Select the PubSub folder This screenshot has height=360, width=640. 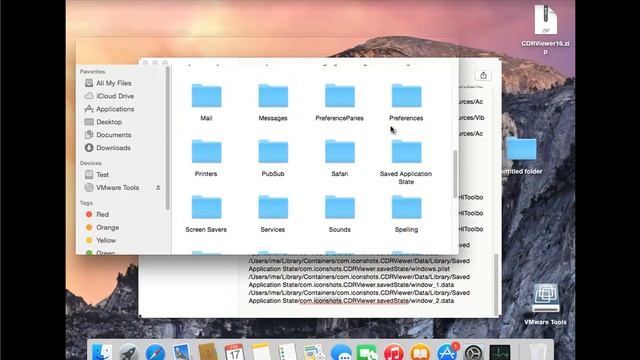(x=273, y=151)
